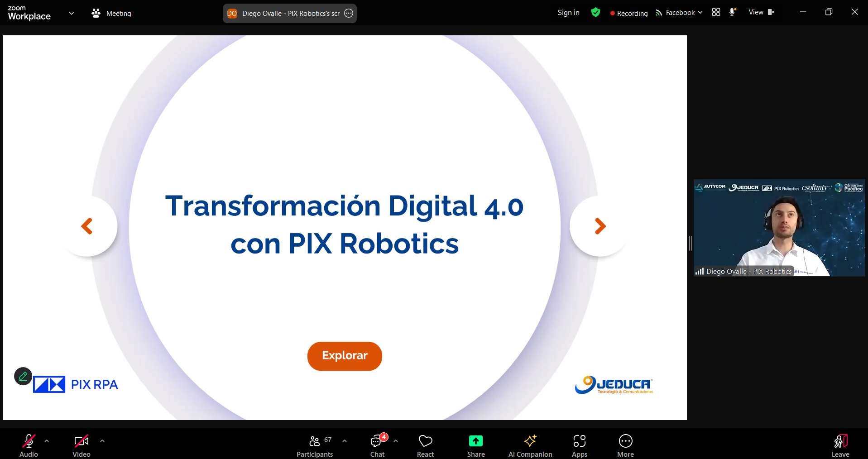Open screen share options ellipsis for Diego Ovalle
The image size is (868, 459).
349,13
